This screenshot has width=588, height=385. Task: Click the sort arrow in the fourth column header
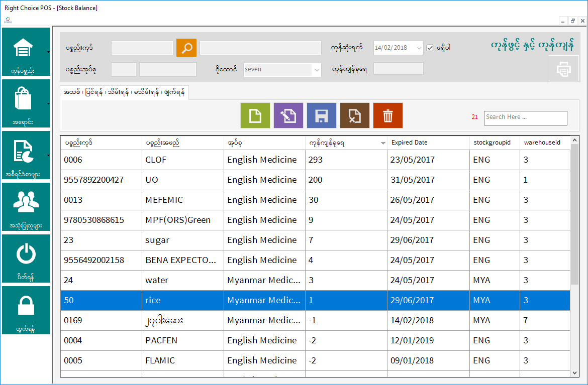(383, 143)
